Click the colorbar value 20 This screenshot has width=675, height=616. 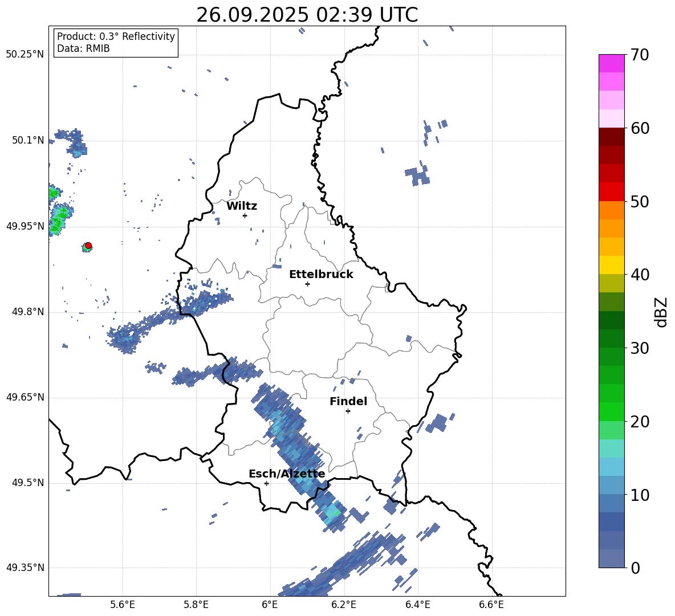point(640,422)
